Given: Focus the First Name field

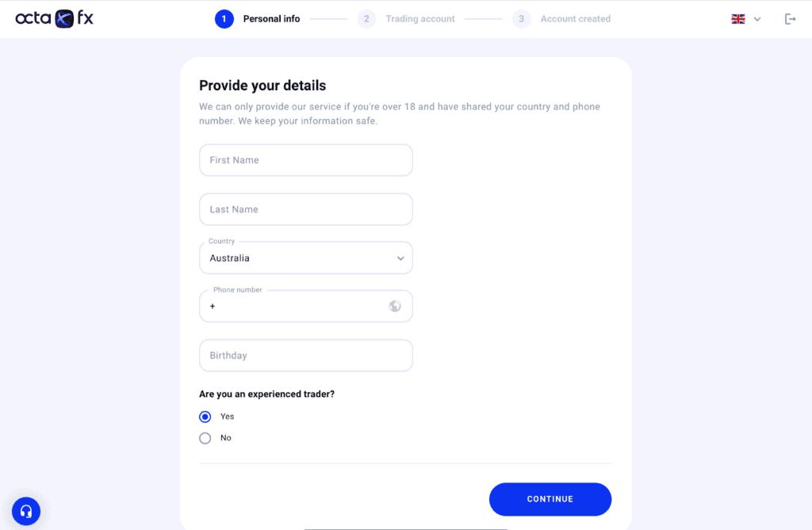Looking at the screenshot, I should 306,160.
